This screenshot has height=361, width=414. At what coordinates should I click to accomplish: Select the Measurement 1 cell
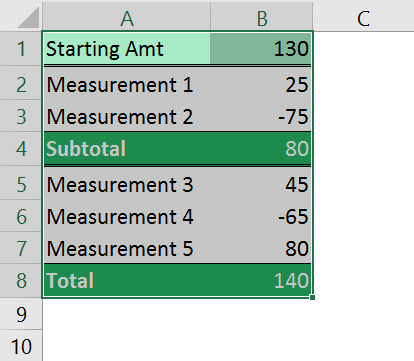(127, 85)
